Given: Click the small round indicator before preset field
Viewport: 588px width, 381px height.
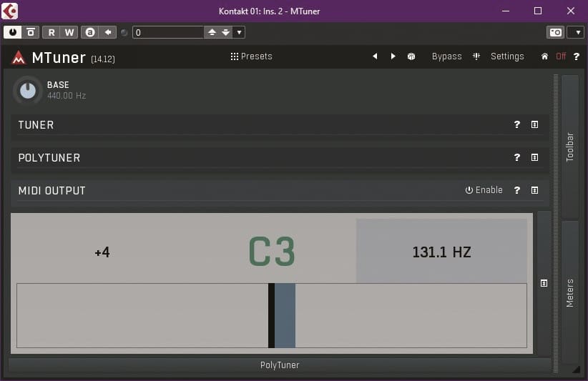Looking at the screenshot, I should [124, 33].
